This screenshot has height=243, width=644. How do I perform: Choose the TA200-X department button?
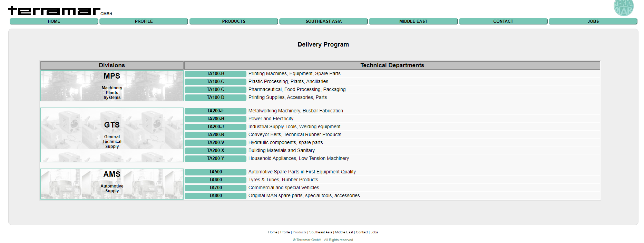point(215,151)
